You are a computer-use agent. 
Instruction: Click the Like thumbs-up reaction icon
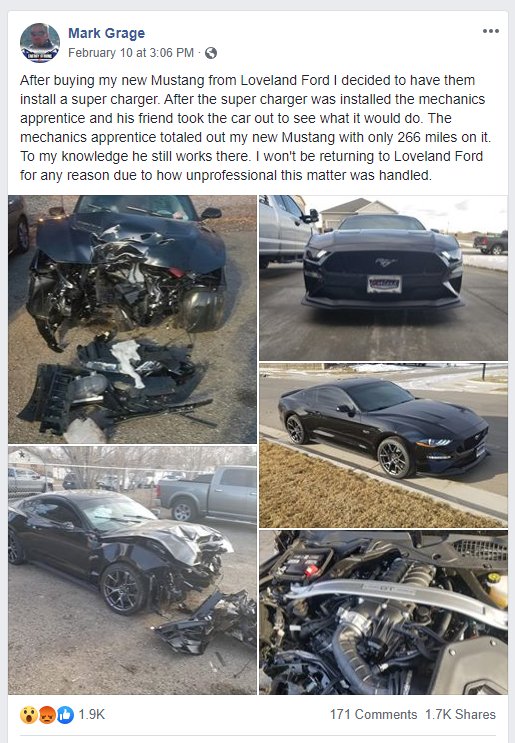[x=65, y=715]
